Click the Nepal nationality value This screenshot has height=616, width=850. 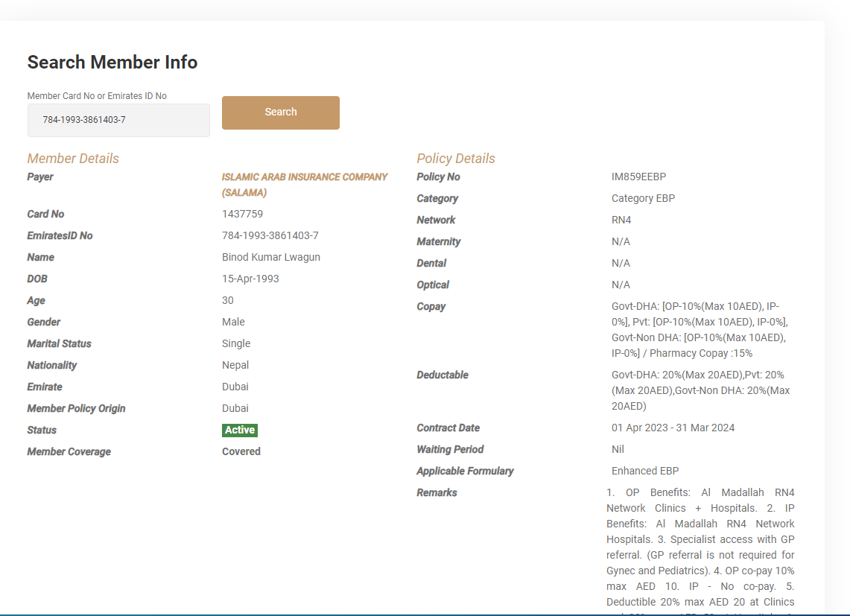tap(235, 366)
